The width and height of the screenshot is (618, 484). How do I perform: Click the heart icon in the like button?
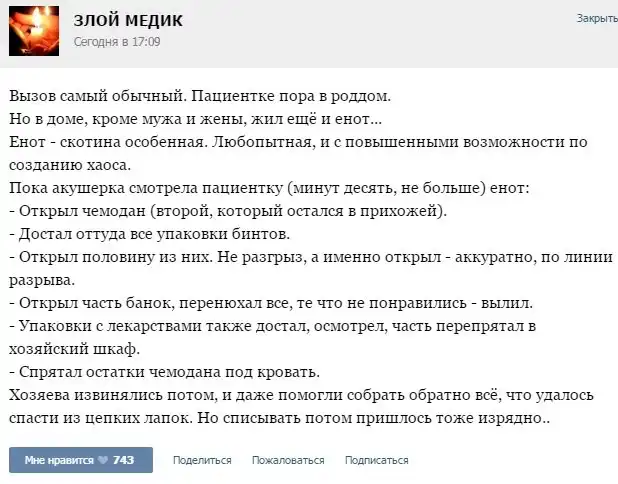click(102, 460)
